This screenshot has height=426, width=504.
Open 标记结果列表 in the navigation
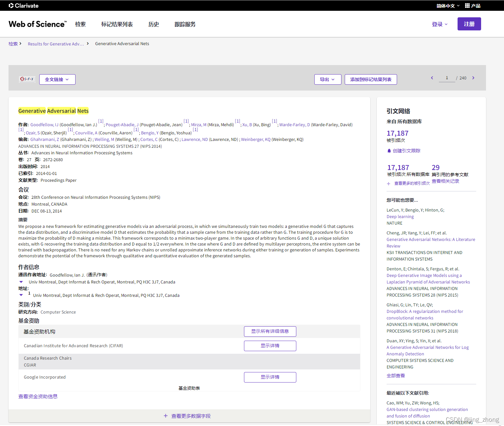coord(117,24)
